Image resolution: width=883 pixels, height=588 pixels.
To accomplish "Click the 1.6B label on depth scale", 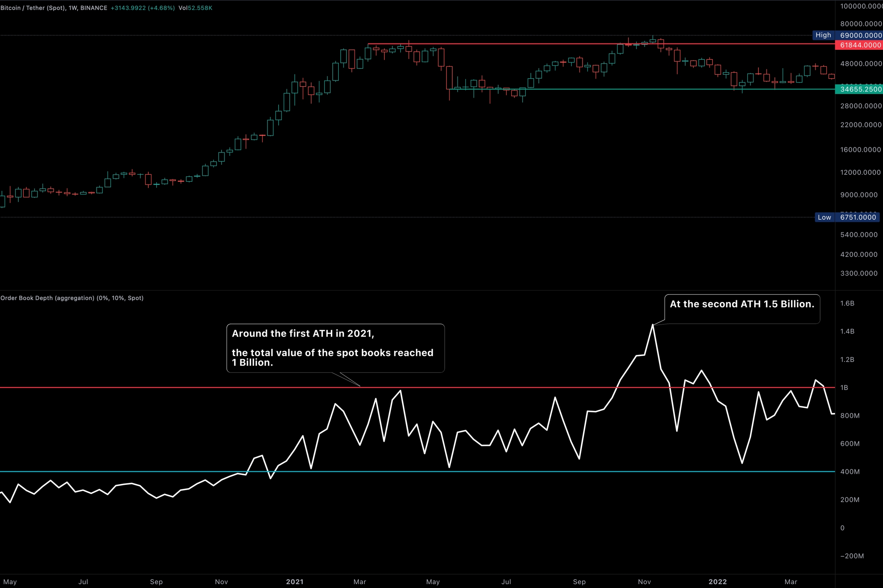I will 847,303.
